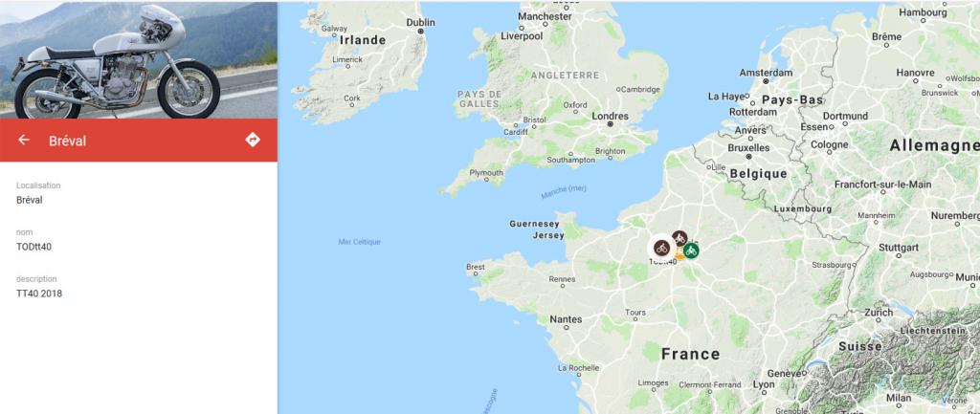Select the upper brown motorcycle marker
Screen dimensions: 980x414
pyautogui.click(x=680, y=238)
